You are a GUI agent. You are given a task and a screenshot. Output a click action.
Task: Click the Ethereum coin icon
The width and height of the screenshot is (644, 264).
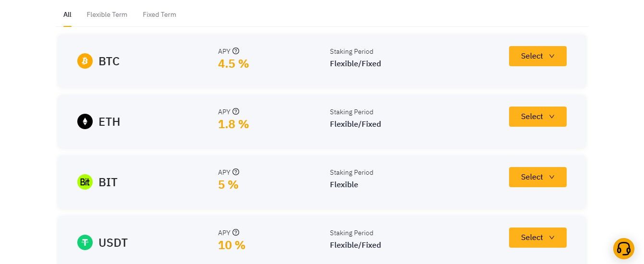(x=85, y=122)
